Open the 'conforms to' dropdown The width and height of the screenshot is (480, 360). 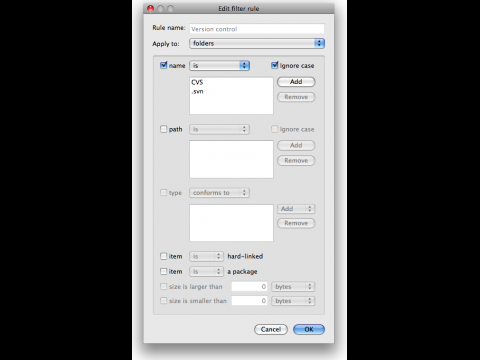click(x=219, y=193)
